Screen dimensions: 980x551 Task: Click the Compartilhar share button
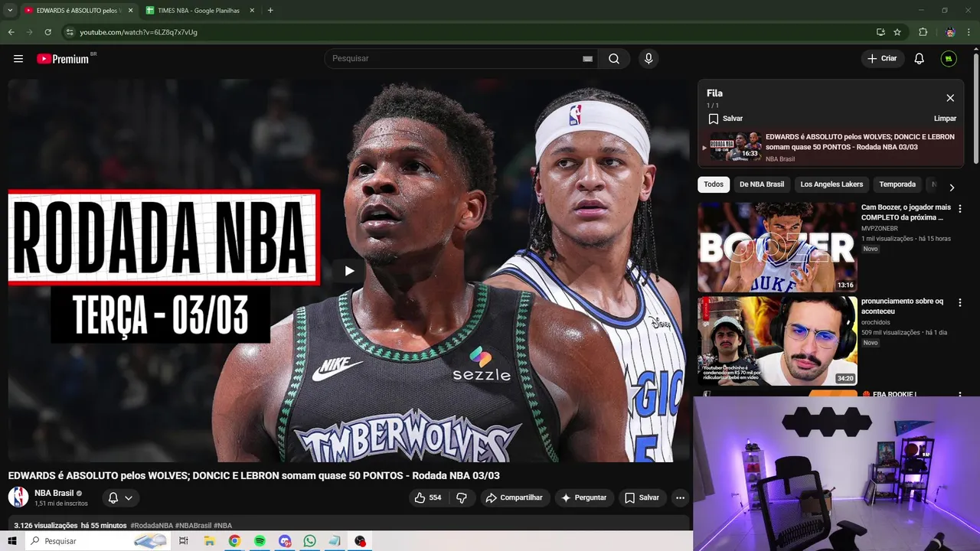coord(514,497)
